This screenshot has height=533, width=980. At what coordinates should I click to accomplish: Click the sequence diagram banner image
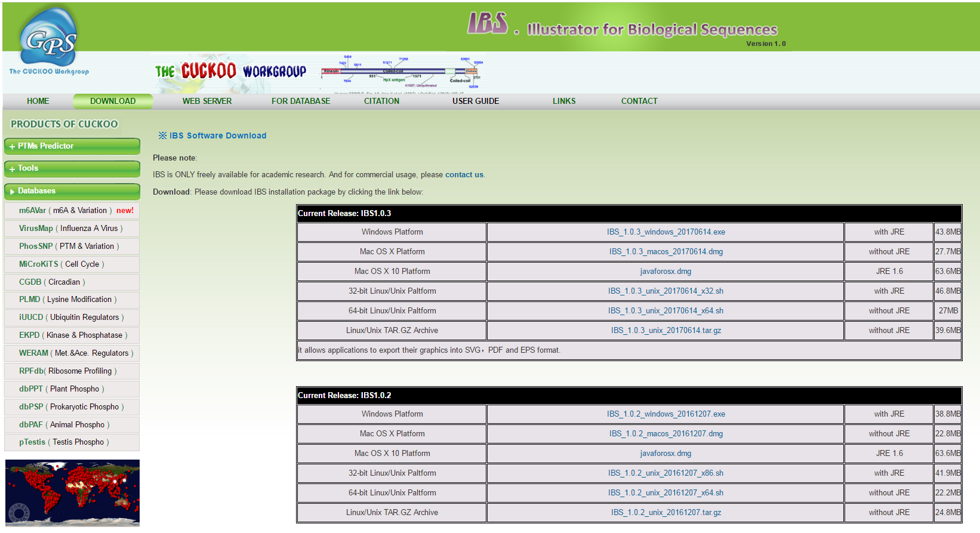(403, 73)
